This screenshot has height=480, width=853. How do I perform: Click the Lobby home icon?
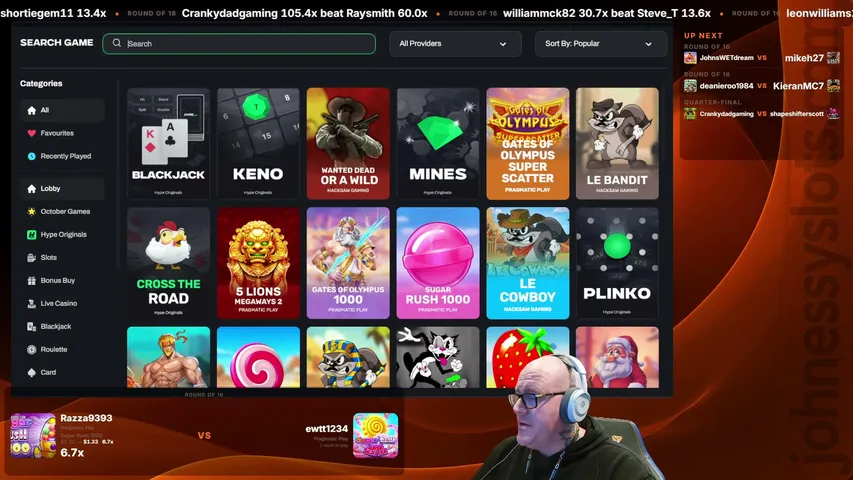pos(32,189)
